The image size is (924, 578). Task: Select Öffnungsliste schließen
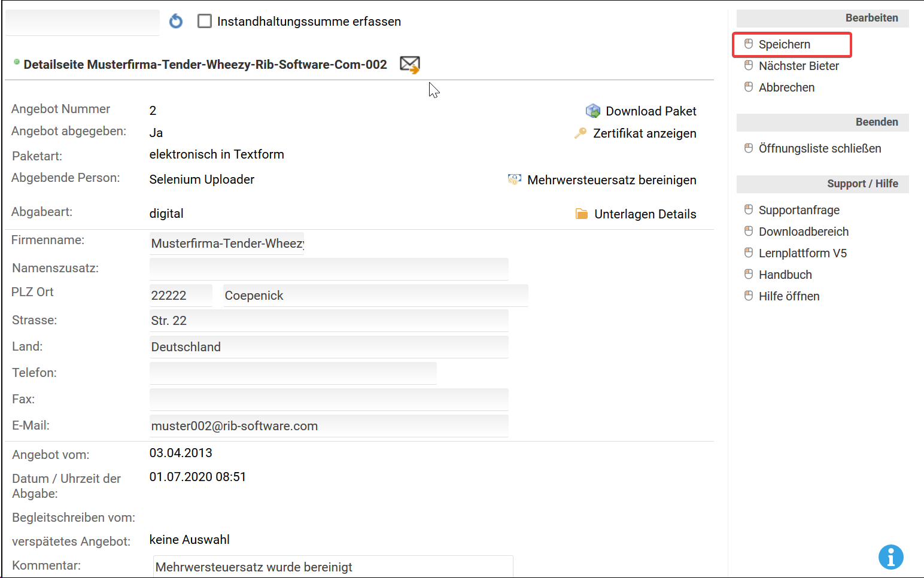(819, 148)
